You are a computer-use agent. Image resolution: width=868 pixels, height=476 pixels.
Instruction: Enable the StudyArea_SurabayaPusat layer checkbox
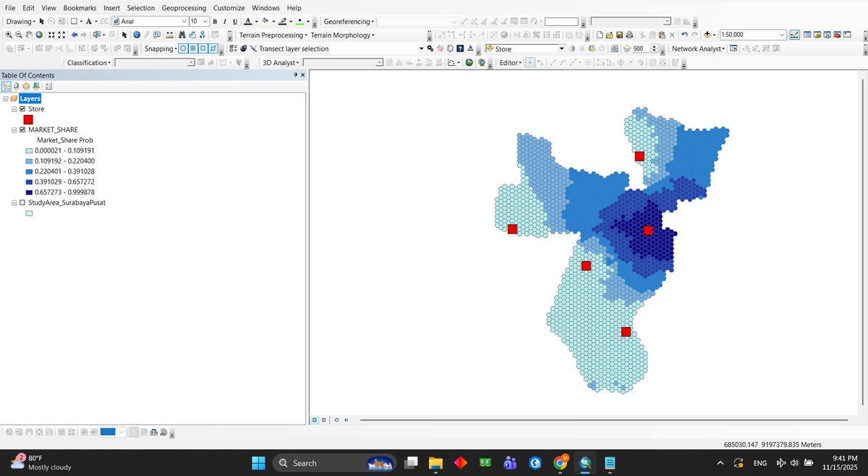pyautogui.click(x=21, y=203)
